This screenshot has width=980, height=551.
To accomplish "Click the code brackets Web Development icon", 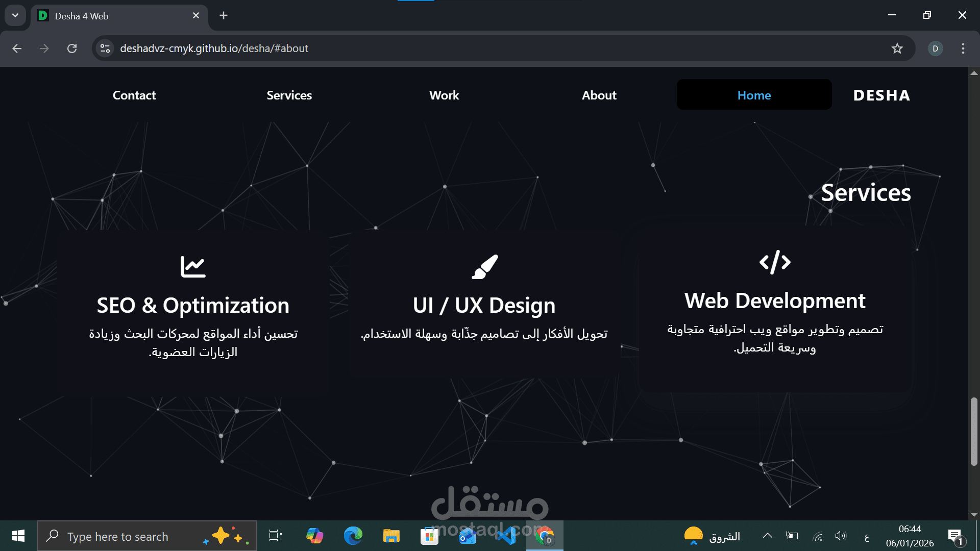I will pos(775,262).
